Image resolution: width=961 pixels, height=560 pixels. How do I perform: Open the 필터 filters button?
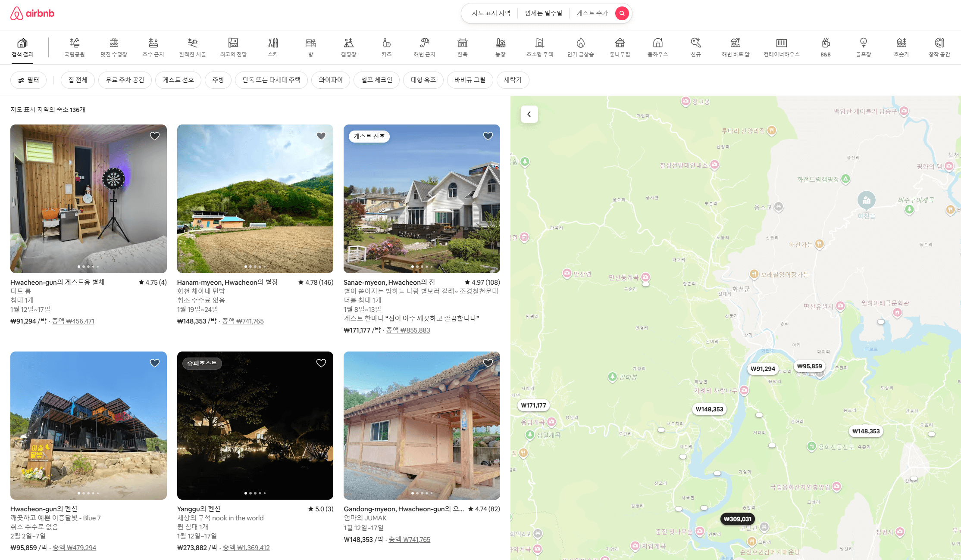click(28, 80)
